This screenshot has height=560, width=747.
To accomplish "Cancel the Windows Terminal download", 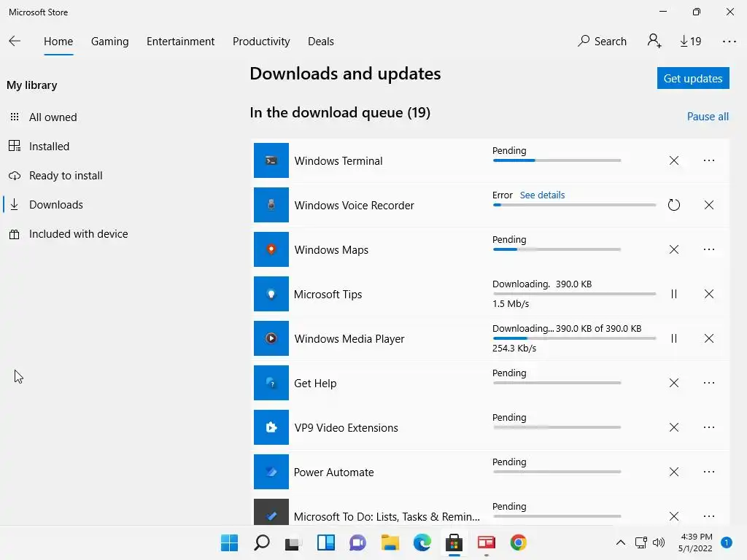I will tap(673, 160).
